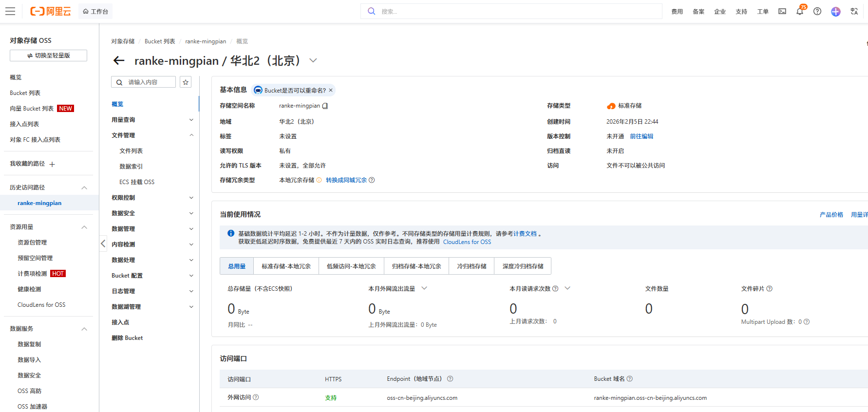Expand the 权限控制 menu section
Screen dimensions: 868x412
click(191, 198)
